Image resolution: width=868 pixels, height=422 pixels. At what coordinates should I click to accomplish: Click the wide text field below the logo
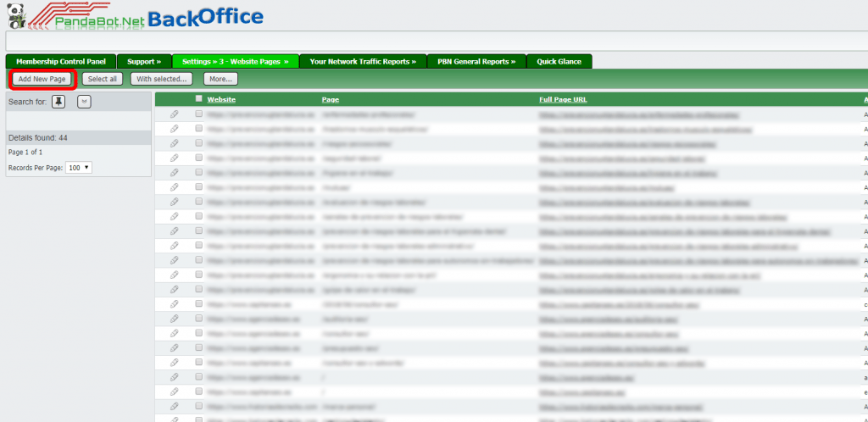tap(434, 41)
